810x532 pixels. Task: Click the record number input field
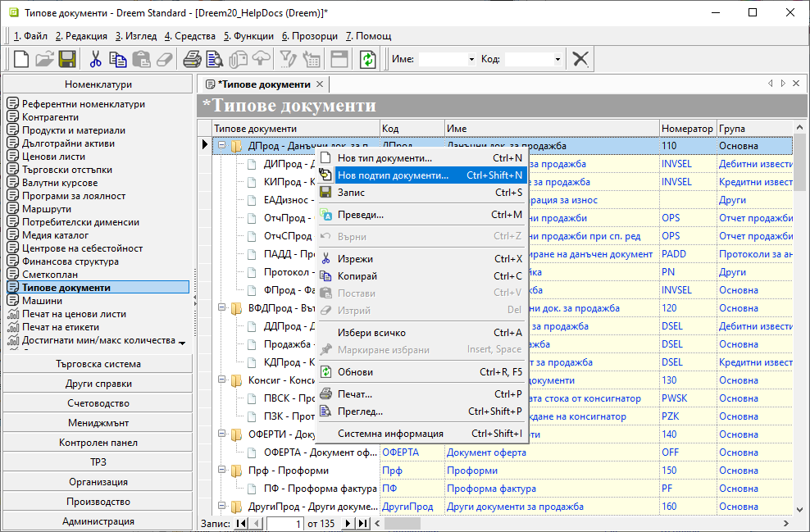pos(284,523)
